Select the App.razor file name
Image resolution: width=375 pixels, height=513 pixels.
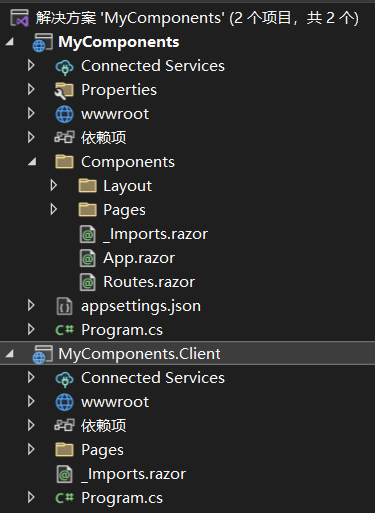pyautogui.click(x=139, y=258)
